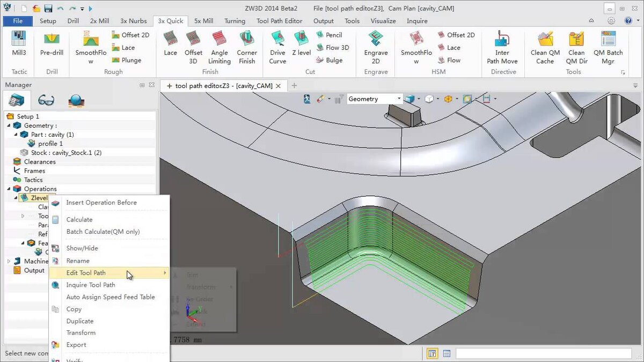Select the Pre-drill operation
The height and width of the screenshot is (362, 644).
52,43
